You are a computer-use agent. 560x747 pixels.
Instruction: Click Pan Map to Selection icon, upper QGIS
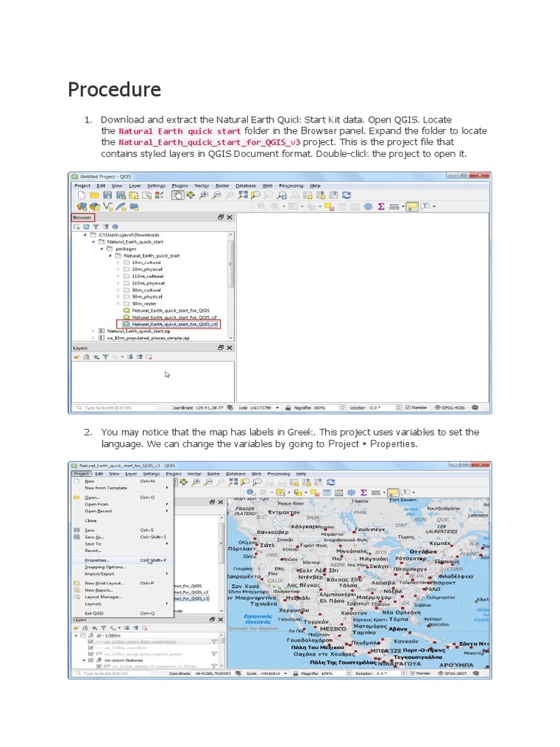[x=190, y=195]
